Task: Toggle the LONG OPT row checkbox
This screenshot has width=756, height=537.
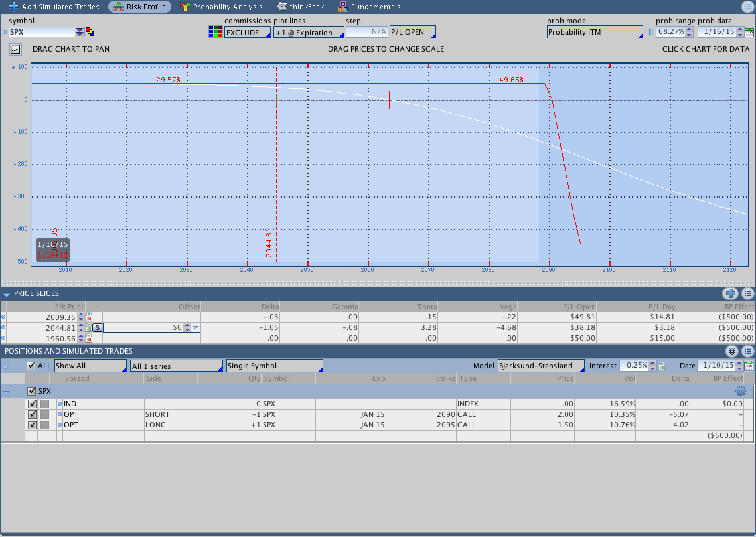Action: [32, 425]
